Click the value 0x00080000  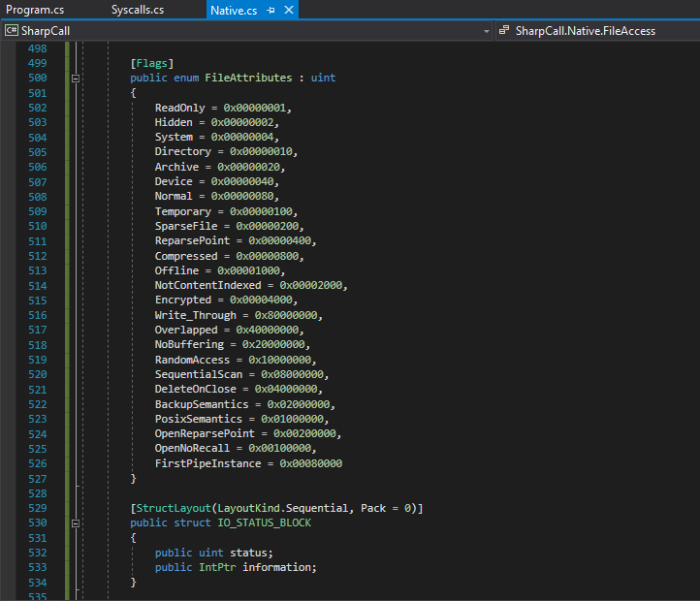[311, 463]
